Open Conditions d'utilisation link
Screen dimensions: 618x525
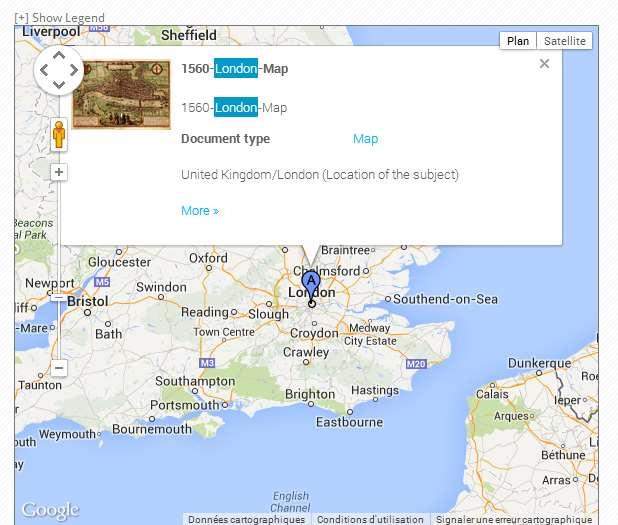click(370, 519)
